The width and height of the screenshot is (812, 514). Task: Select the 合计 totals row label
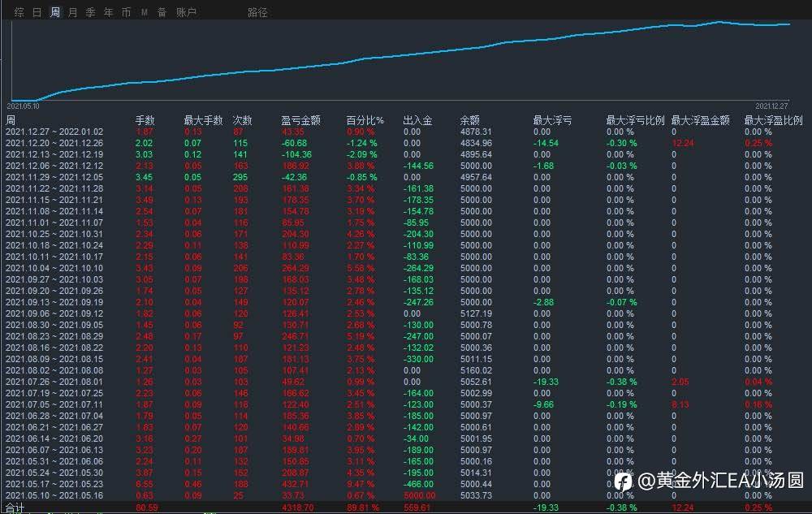[15, 508]
